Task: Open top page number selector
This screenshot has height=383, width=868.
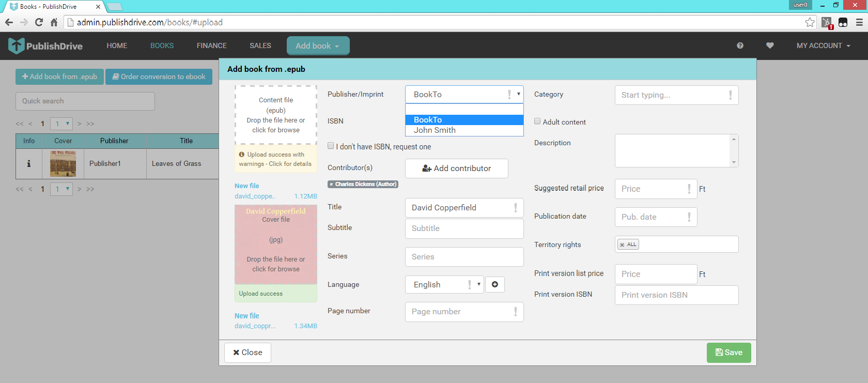Action: click(61, 124)
